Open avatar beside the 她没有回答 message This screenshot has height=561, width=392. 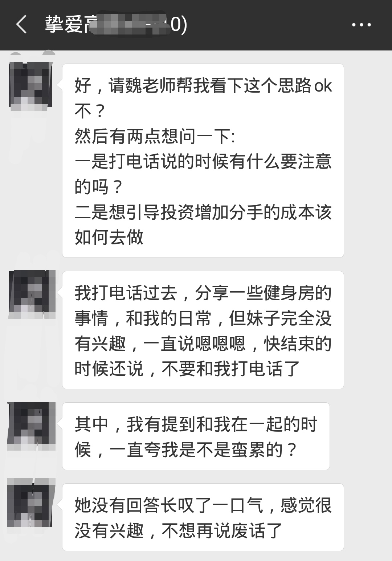pos(31,503)
